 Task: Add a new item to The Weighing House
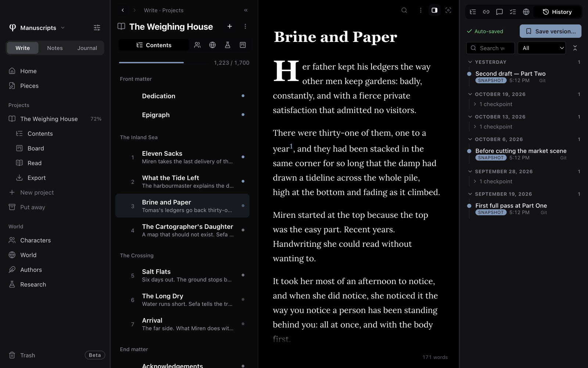[x=230, y=26]
